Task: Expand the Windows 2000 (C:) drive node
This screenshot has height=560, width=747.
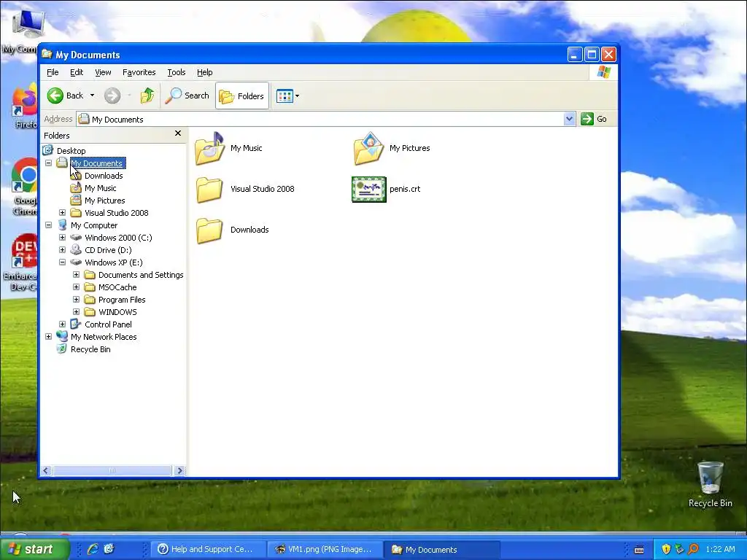Action: coord(63,237)
